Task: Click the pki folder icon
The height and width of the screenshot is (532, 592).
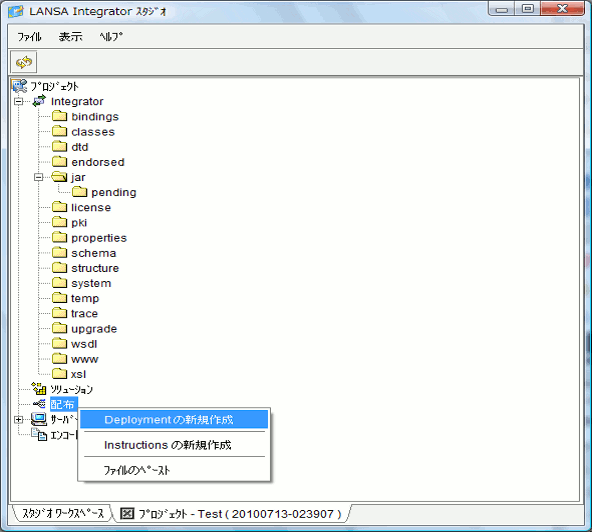Action: (59, 222)
